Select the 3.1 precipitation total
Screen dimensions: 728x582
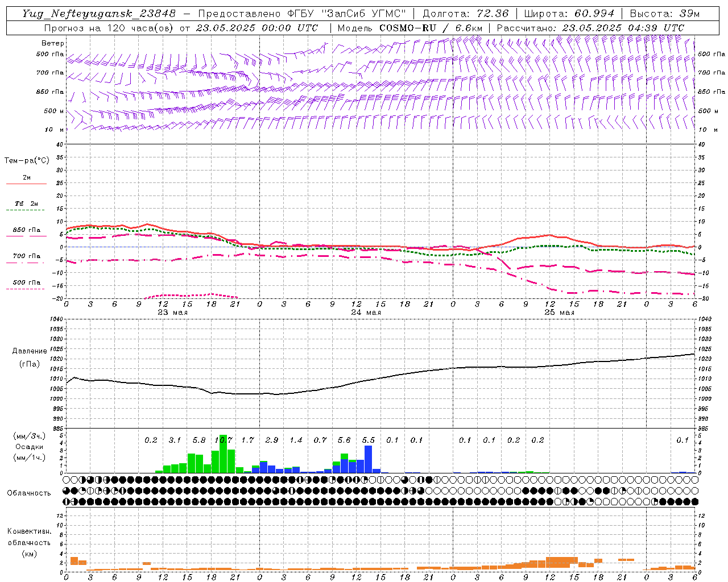pyautogui.click(x=175, y=440)
